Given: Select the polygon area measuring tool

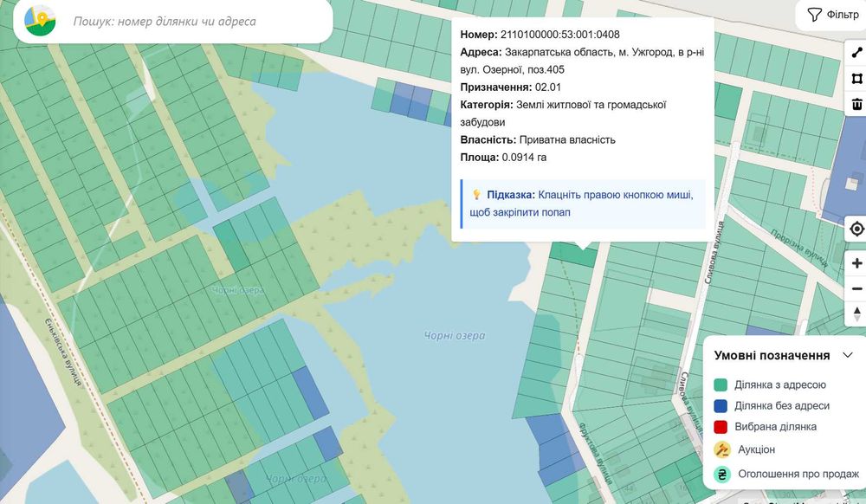Looking at the screenshot, I should click(856, 79).
